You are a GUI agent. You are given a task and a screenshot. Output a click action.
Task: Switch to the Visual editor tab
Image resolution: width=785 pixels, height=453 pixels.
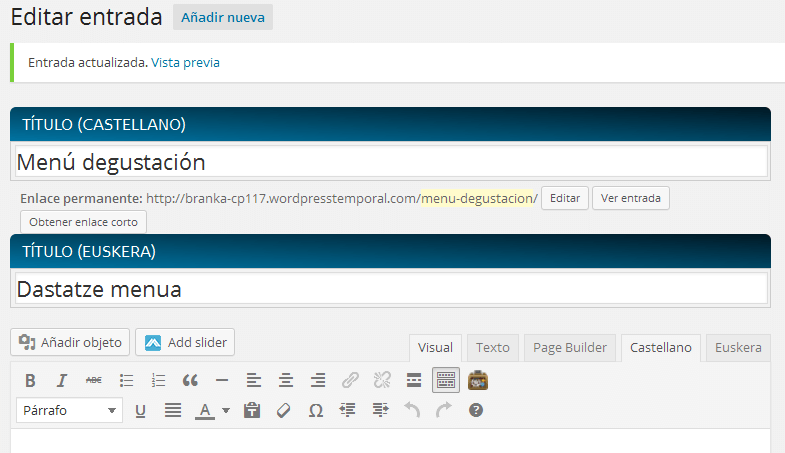(x=435, y=348)
